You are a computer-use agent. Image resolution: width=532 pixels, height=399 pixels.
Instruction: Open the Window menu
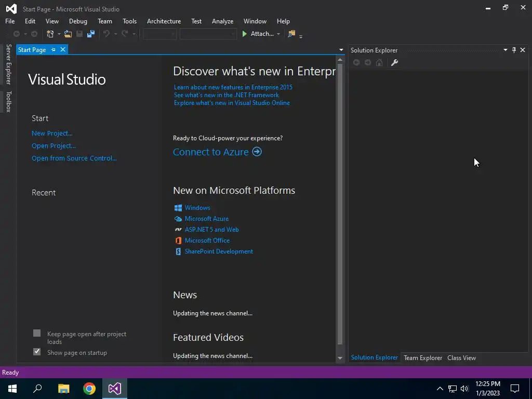tap(255, 21)
